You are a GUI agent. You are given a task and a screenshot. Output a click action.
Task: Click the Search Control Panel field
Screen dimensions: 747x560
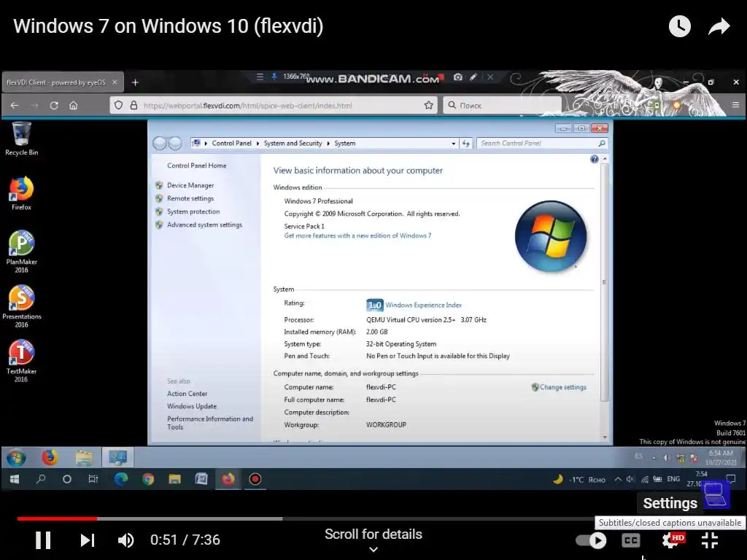coord(542,144)
